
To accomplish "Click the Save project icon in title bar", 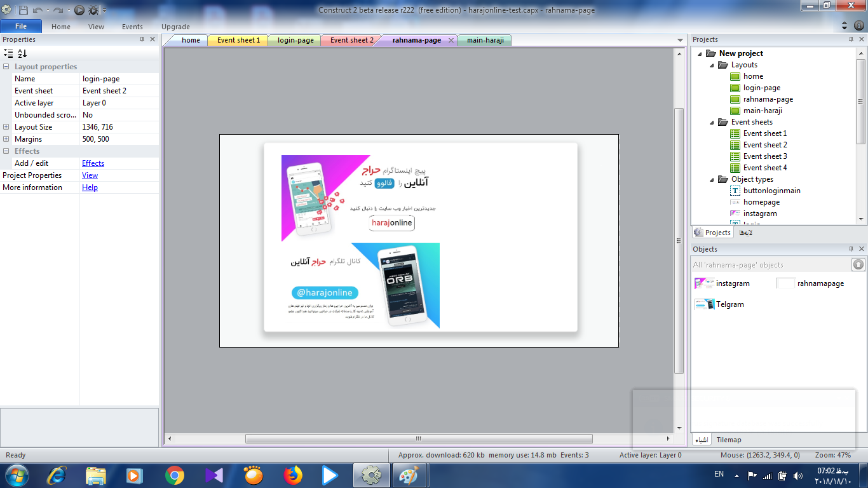I will point(22,10).
